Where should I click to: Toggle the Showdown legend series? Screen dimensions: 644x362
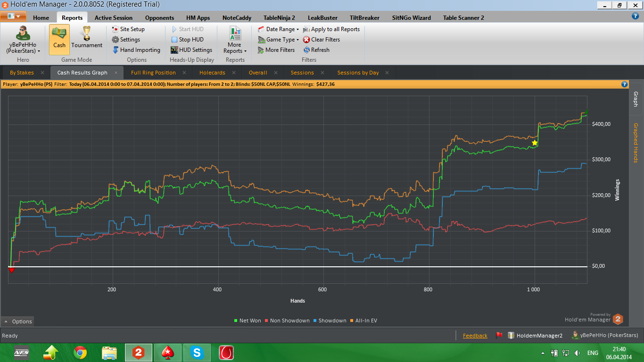[330, 321]
